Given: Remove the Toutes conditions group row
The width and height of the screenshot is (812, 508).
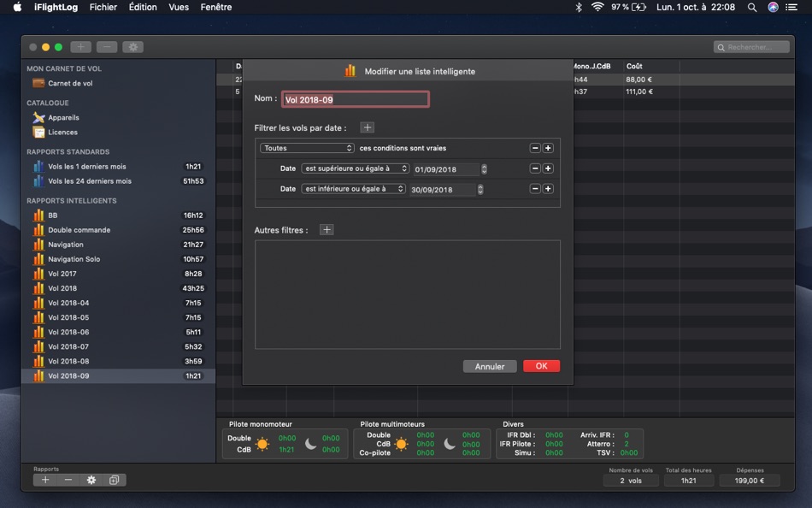Looking at the screenshot, I should 535,148.
